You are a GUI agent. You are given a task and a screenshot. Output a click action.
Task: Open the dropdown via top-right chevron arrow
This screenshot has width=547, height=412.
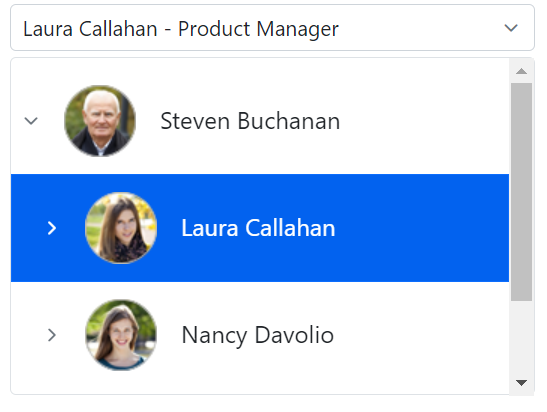coord(511,28)
